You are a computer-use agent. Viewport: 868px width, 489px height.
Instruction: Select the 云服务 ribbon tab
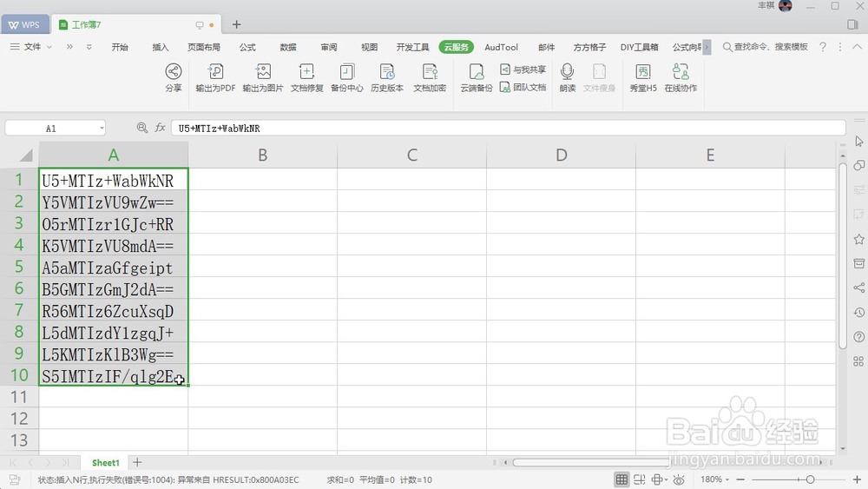457,47
